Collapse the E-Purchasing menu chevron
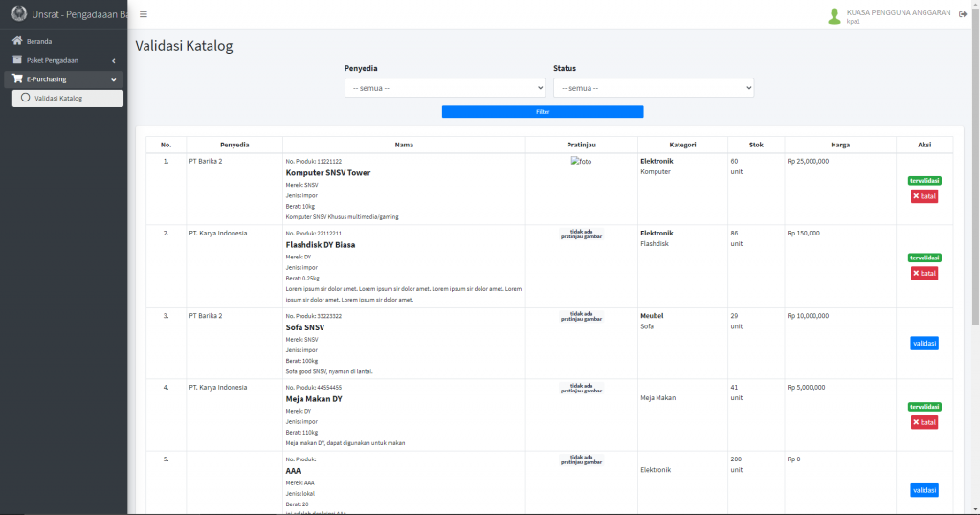Viewport: 980px width, 515px height. [114, 79]
